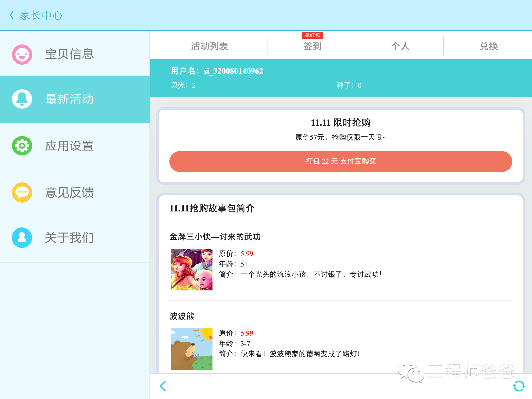The width and height of the screenshot is (532, 399).
Task: Open 应用设置 from the sidebar
Action: coord(75,146)
